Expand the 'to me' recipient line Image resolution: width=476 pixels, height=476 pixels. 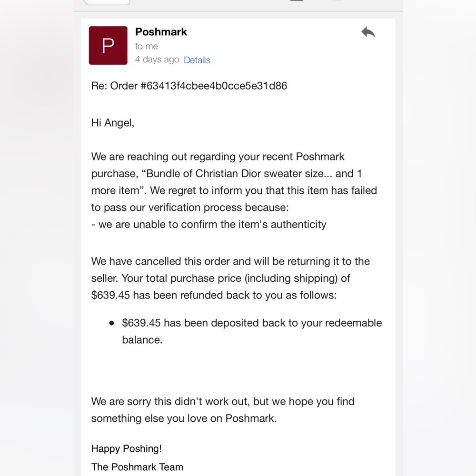point(146,46)
